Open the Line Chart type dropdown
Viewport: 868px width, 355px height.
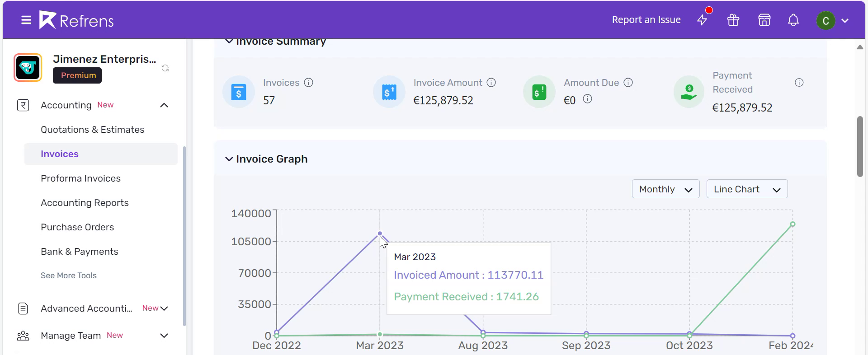(x=747, y=189)
